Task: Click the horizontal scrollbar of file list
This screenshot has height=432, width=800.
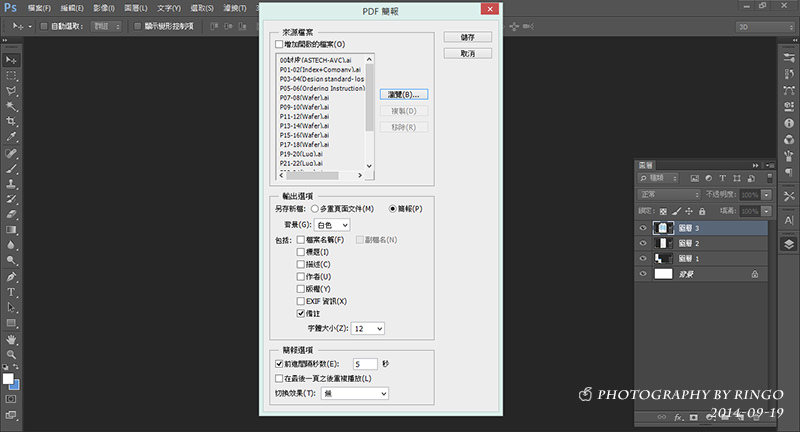Action: click(321, 175)
